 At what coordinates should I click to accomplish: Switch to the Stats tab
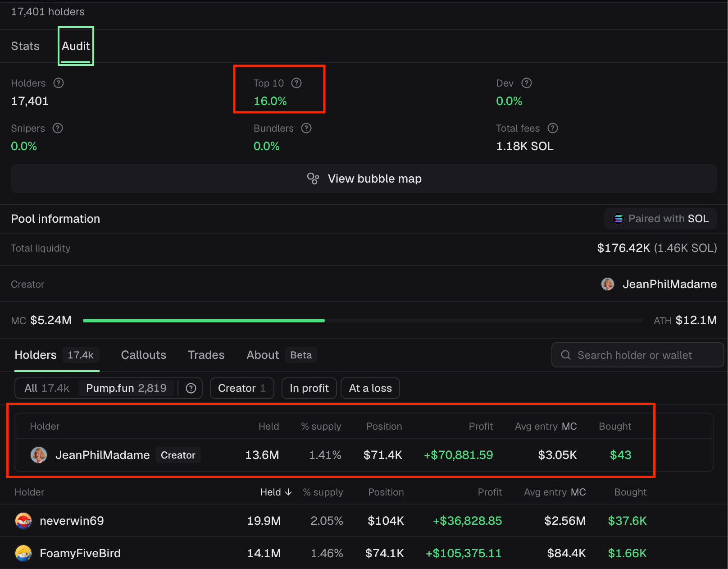tap(25, 46)
